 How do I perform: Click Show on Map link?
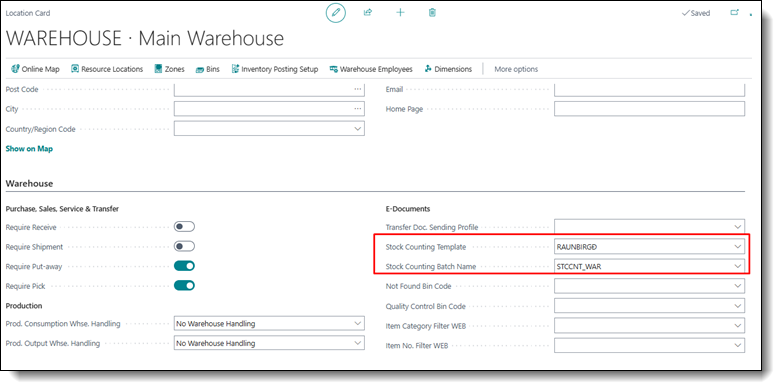point(29,149)
